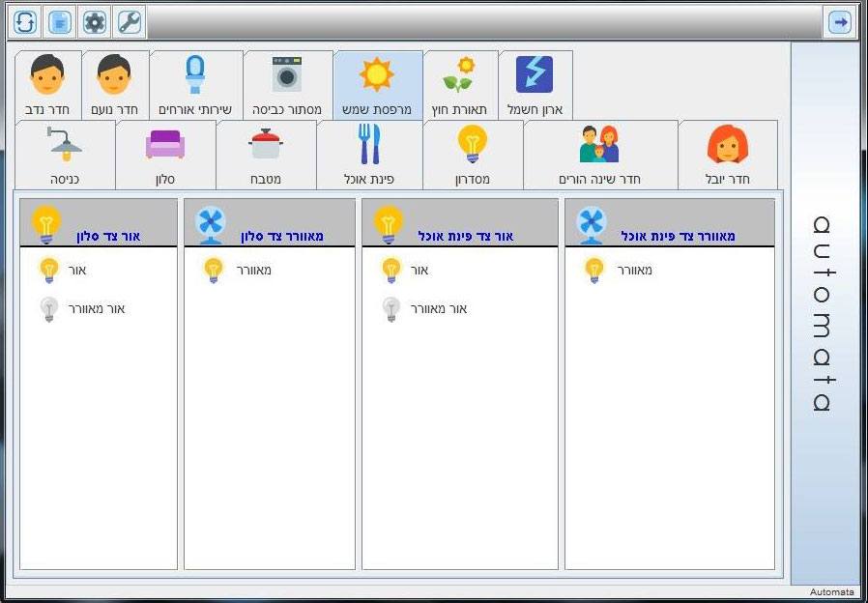Toggle אור מאוורר in אור צד פינת אוכל panel
This screenshot has height=603, width=868.
391,309
